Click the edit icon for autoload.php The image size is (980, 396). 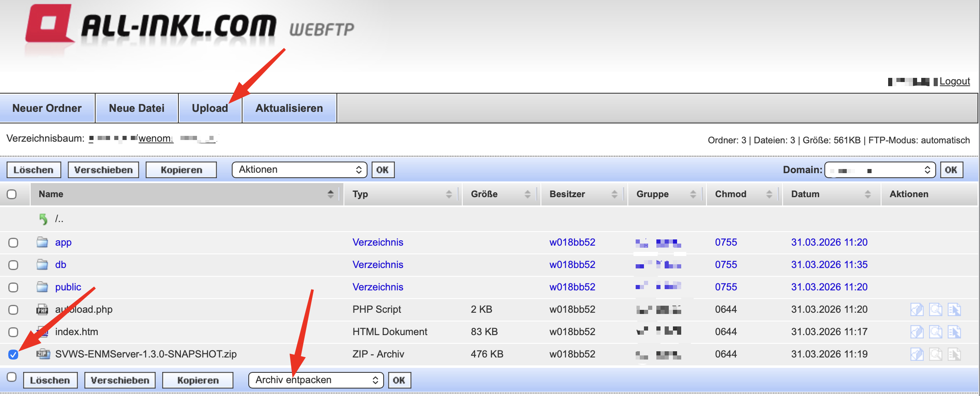click(x=917, y=309)
